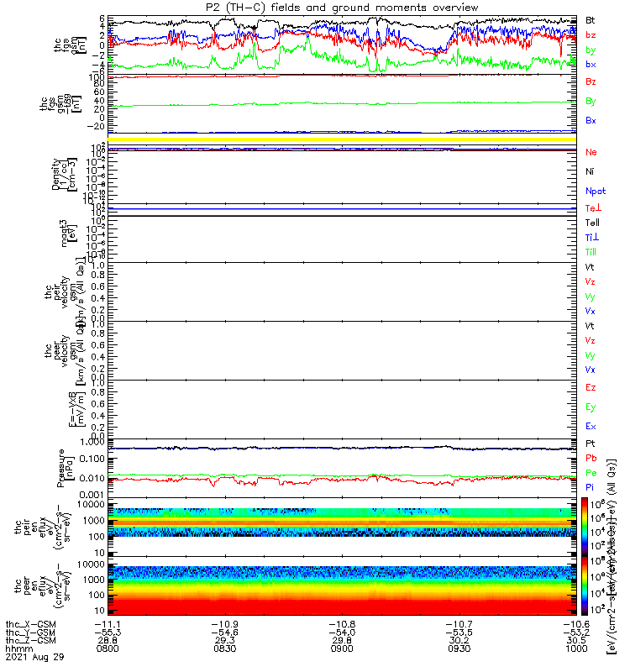630x672 pixels.
Task: Click the plot title "P2 (TH-C) fields and ground moments overview"
Action: pyautogui.click(x=342, y=8)
